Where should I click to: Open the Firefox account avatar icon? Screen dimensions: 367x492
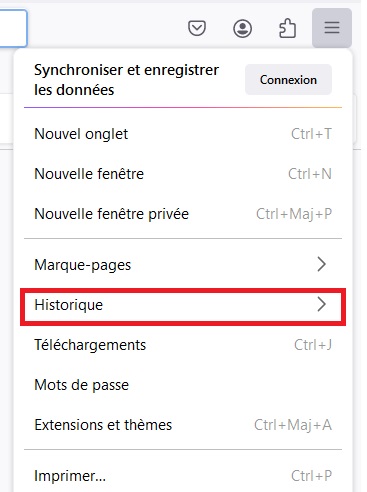pos(242,28)
